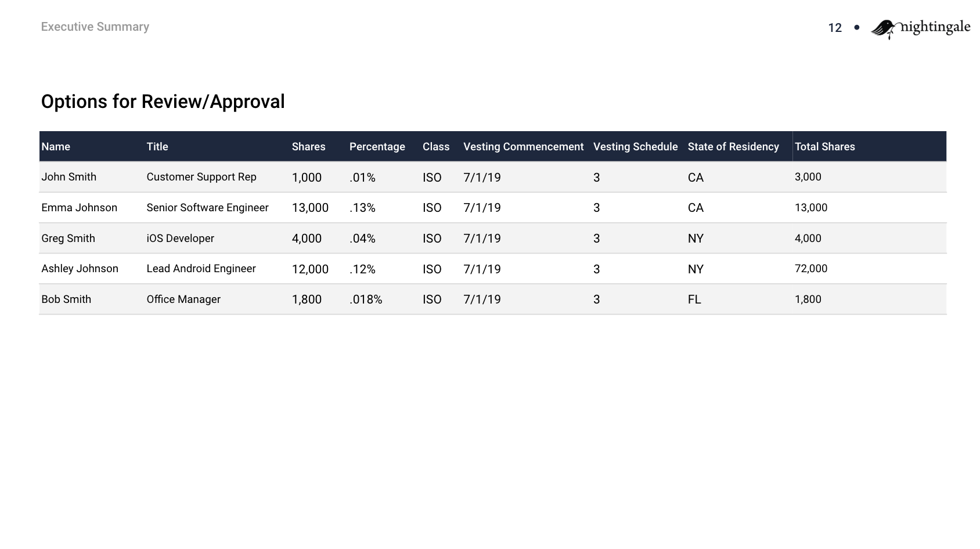Click the page number 12
The width and height of the screenshot is (980, 549).
click(835, 28)
